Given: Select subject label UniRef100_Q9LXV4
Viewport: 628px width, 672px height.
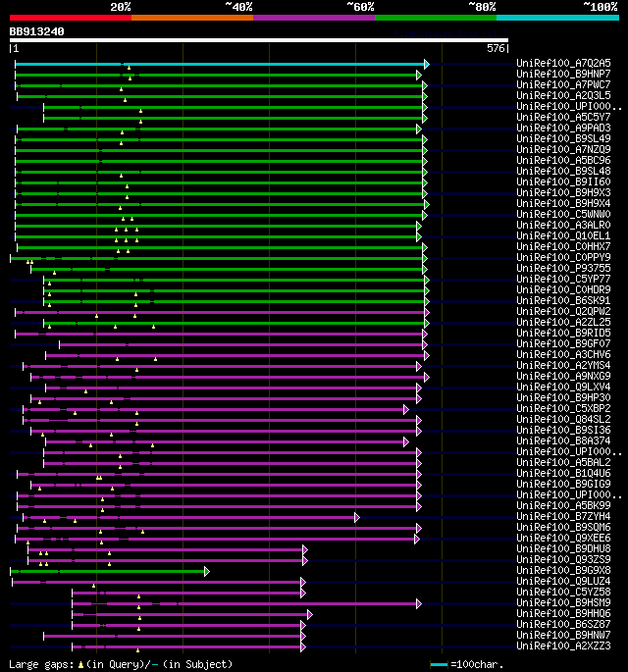Looking at the screenshot, I should [x=563, y=387].
